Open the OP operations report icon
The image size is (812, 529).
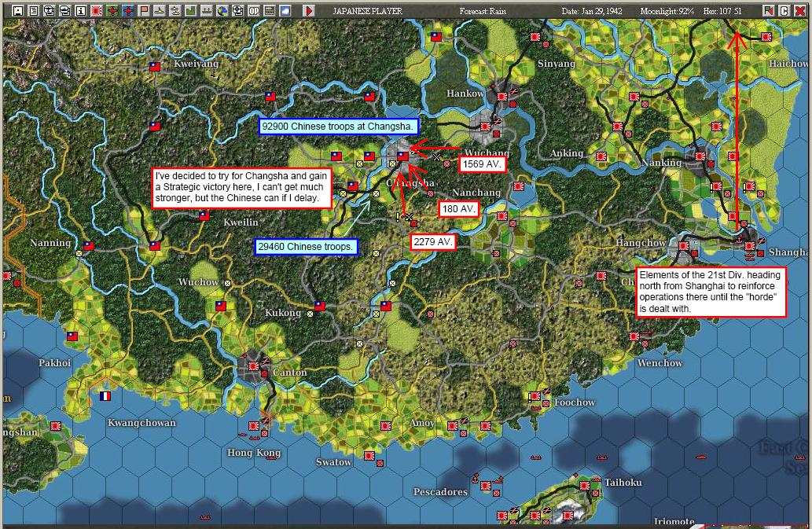253,10
